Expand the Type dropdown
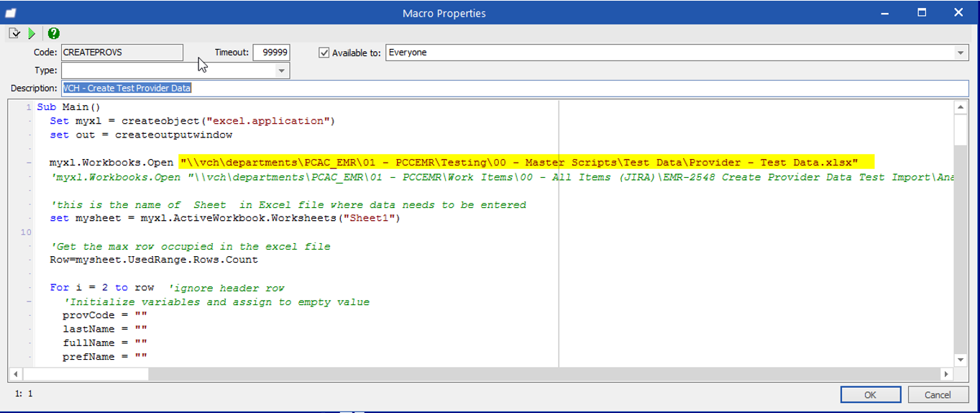This screenshot has width=980, height=413. tap(282, 71)
